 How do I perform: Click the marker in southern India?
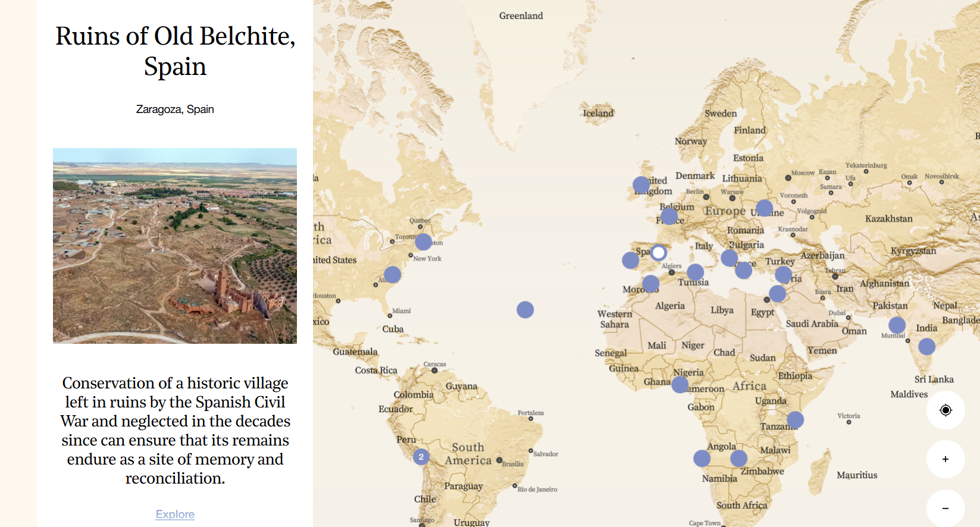point(926,346)
